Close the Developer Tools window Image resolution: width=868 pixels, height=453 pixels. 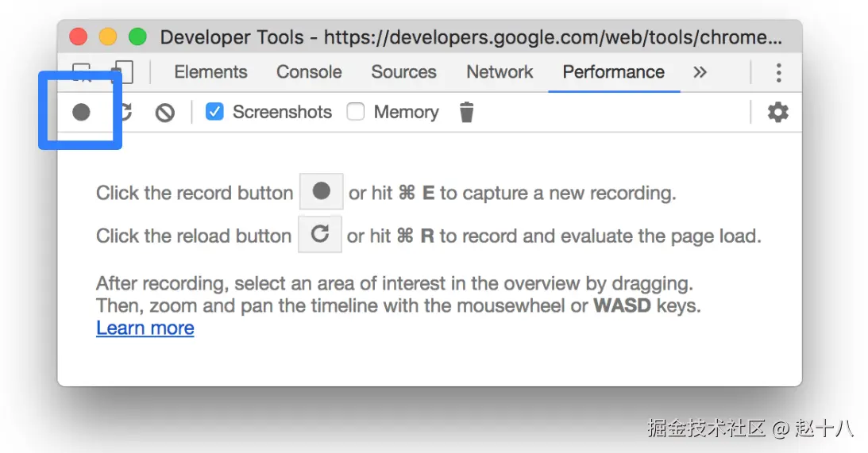[78, 36]
